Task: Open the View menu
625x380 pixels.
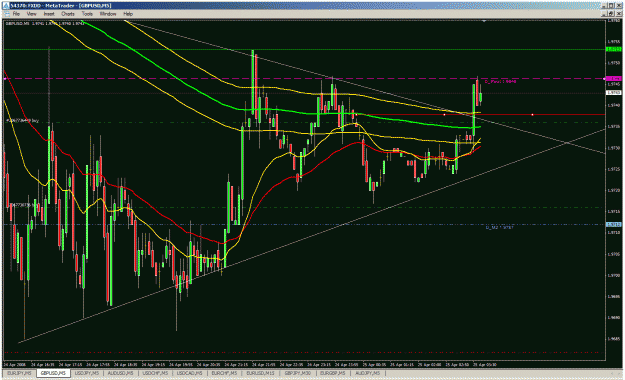Action: 31,14
